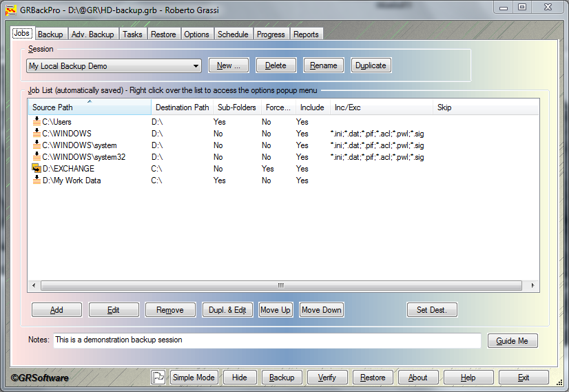Open the session dropdown My Local Backup Demo

(114, 66)
